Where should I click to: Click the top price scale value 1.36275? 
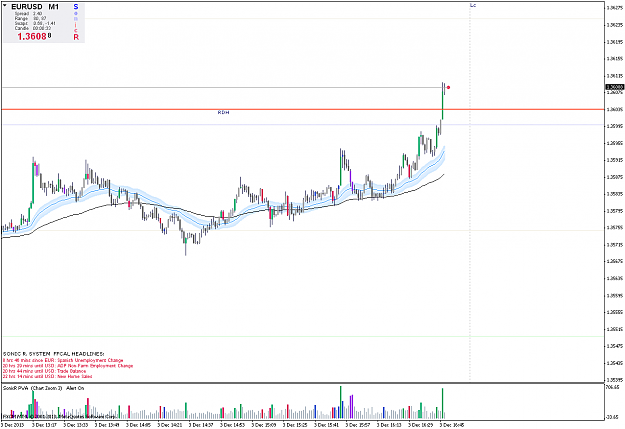coord(614,8)
